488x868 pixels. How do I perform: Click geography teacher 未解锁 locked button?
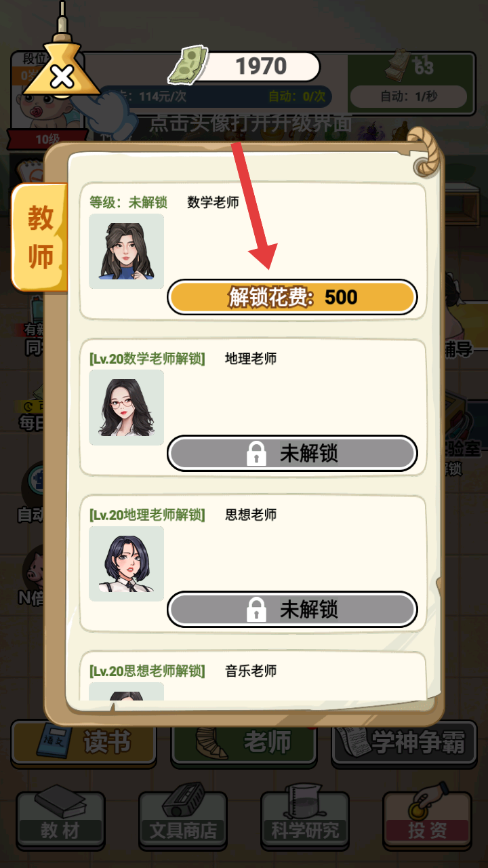click(x=292, y=453)
